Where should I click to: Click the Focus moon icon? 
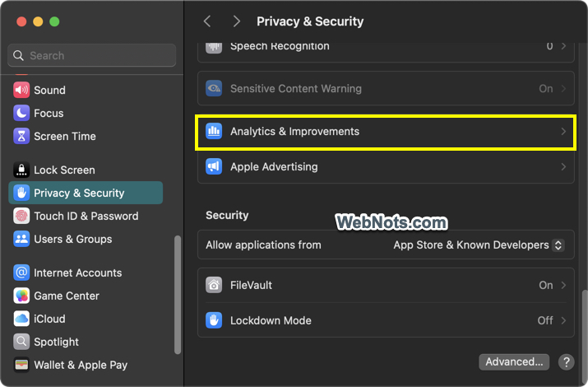(21, 113)
